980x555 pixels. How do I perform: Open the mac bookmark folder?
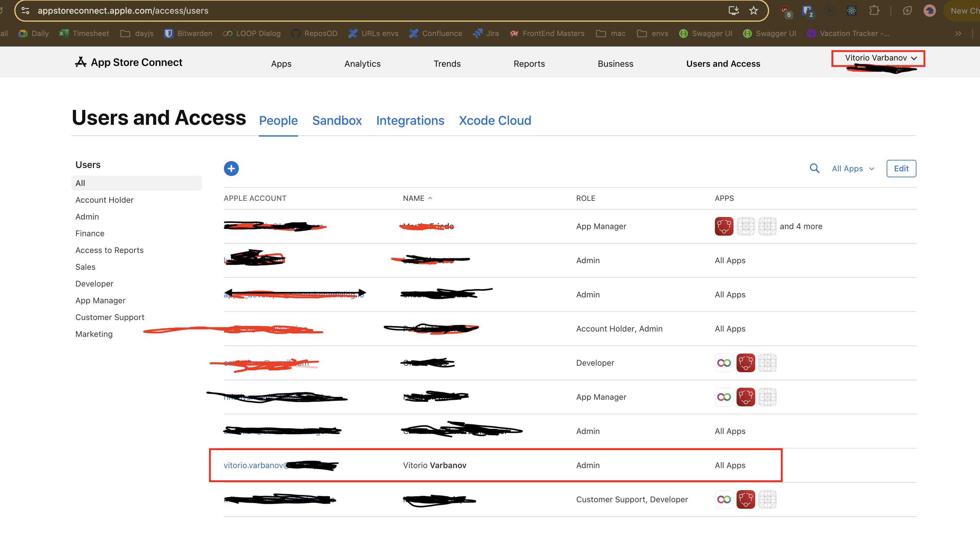point(611,34)
